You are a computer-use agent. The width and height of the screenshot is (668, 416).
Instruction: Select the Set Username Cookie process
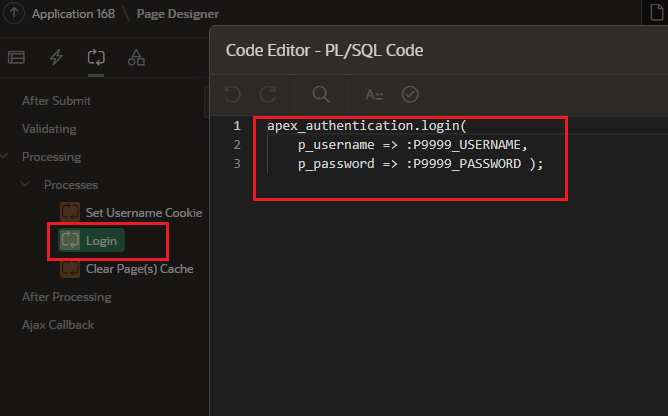coord(143,213)
